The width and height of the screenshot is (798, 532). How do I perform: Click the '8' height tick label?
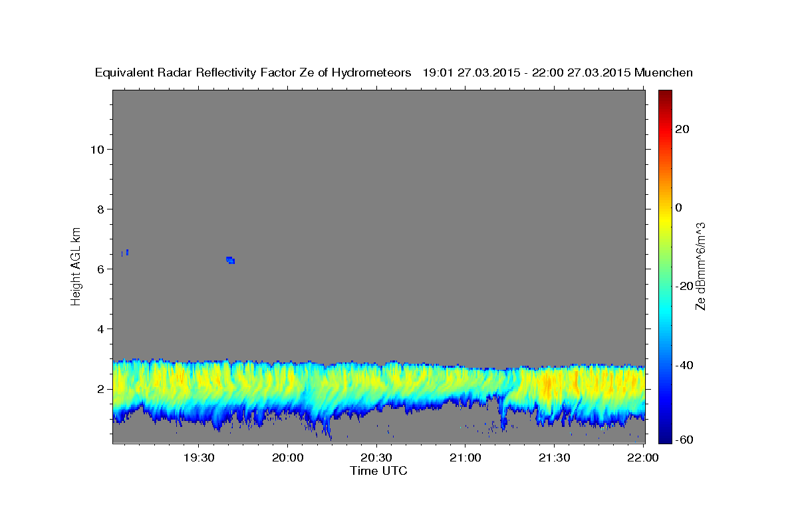click(101, 209)
